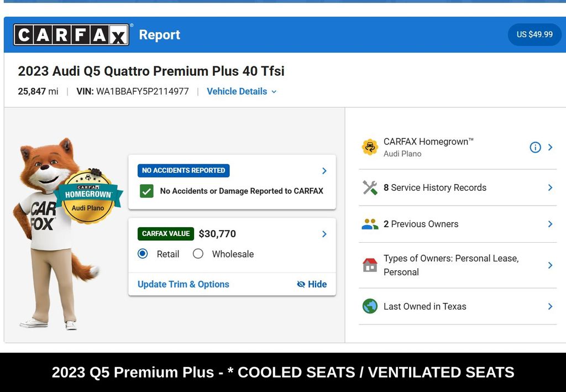Click the Update Trim & Options link
This screenshot has height=392, width=566.
[184, 284]
